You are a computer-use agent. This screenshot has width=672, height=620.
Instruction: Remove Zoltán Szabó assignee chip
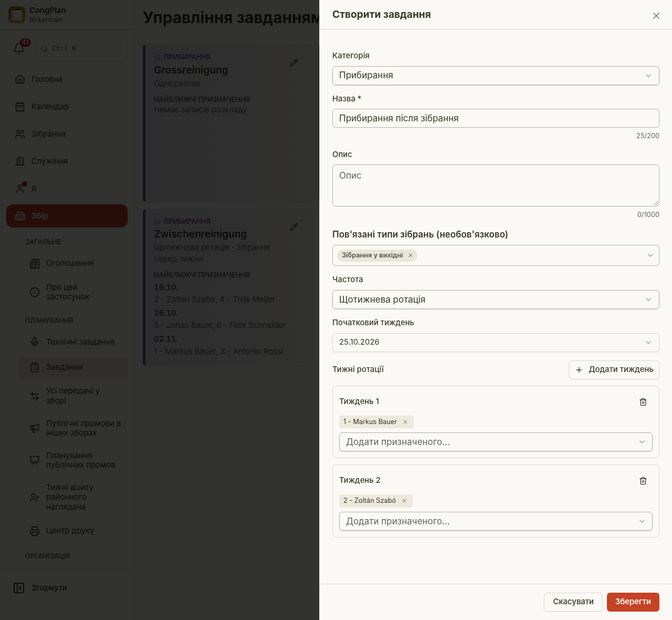pyautogui.click(x=404, y=501)
